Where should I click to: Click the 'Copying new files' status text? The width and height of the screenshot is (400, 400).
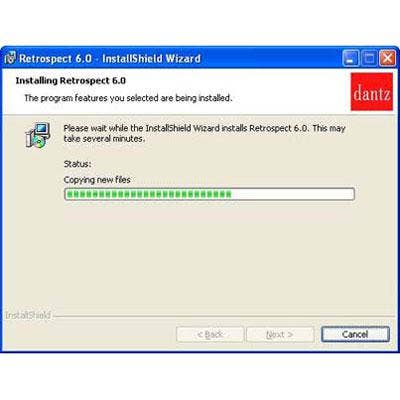click(97, 180)
